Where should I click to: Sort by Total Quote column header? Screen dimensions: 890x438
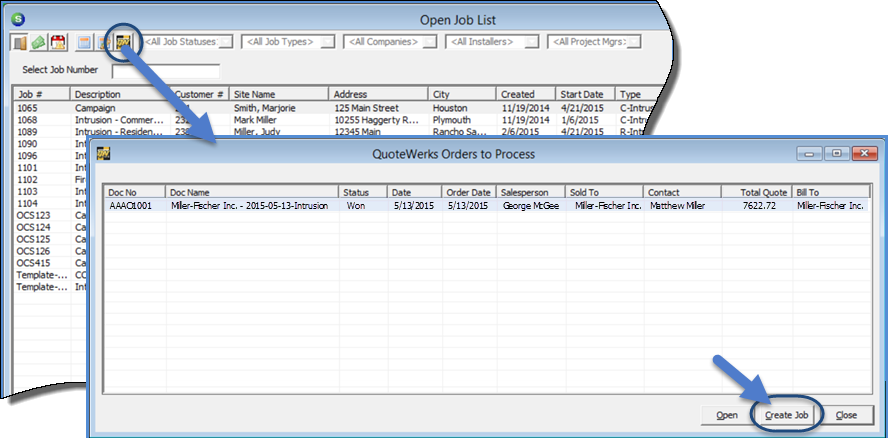[x=757, y=192]
